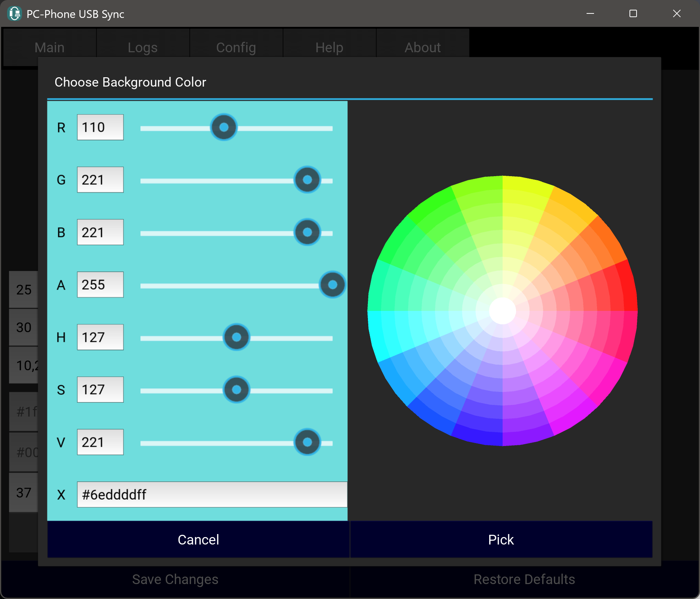Viewport: 700px width, 599px height.
Task: Focus the H value input field
Action: [x=100, y=337]
